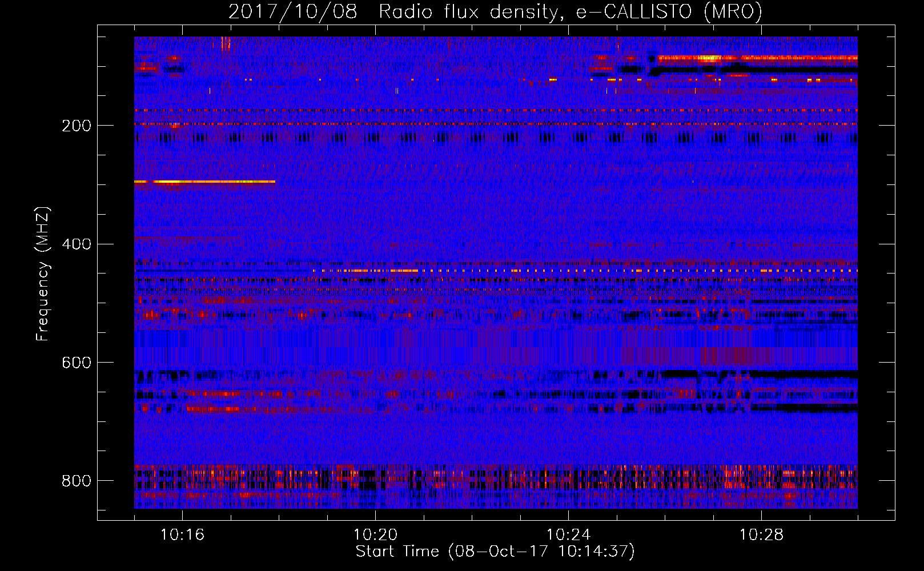
Task: Click the 10:24 time tick label
Action: coord(569,534)
